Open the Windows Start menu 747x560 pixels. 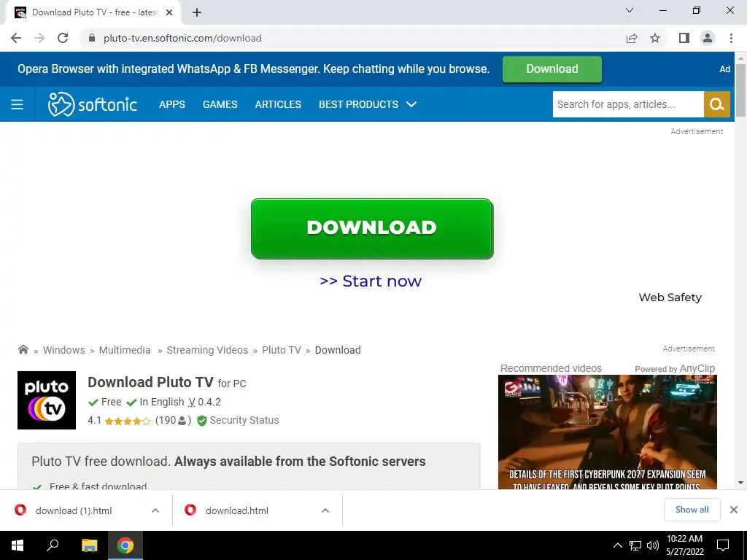18,545
